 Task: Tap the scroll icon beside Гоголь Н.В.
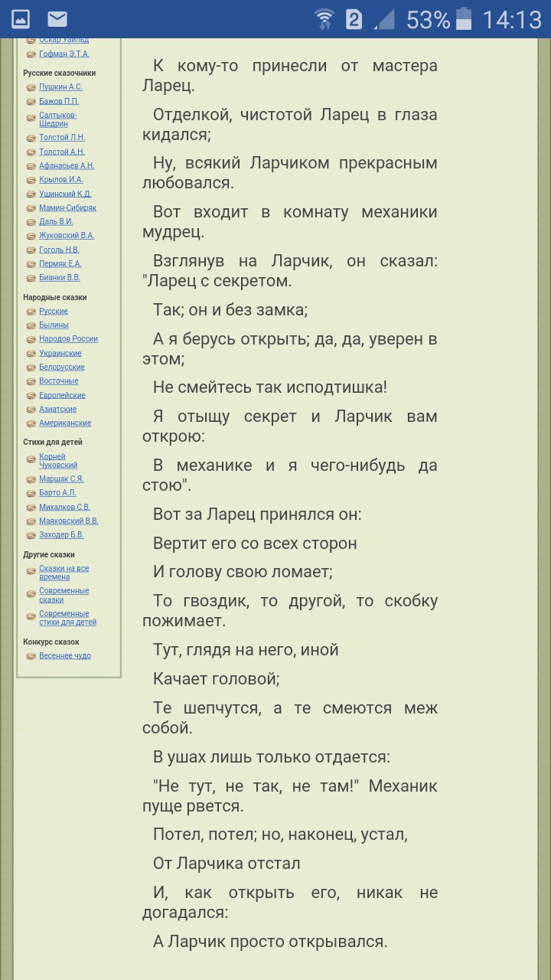click(x=31, y=250)
